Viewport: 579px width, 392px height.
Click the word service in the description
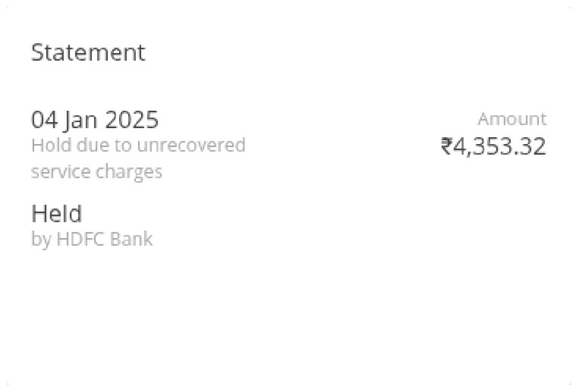[60, 172]
